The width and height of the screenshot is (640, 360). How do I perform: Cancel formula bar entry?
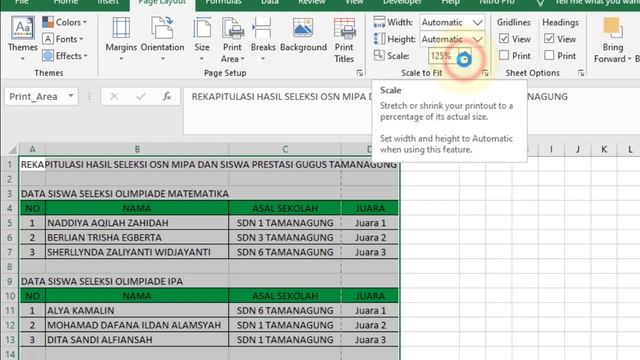tap(114, 97)
